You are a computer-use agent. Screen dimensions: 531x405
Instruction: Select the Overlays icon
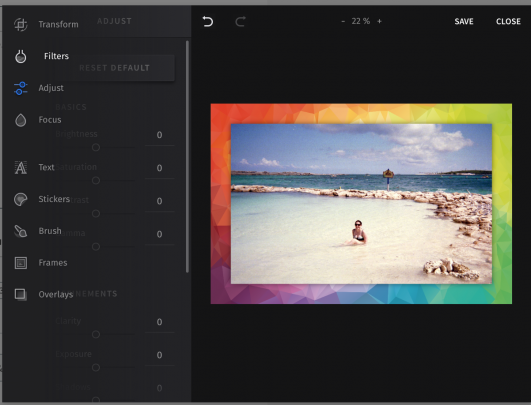21,294
